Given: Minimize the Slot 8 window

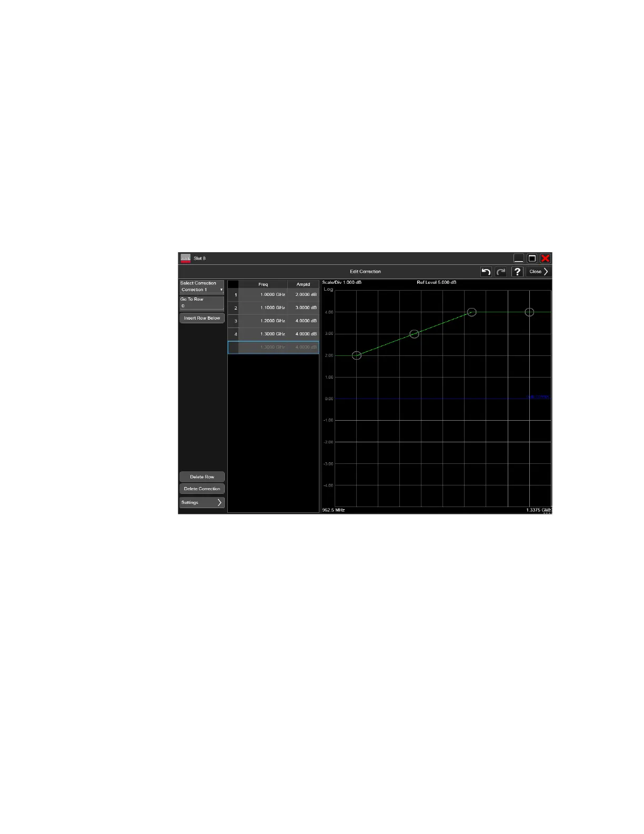Looking at the screenshot, I should (519, 259).
